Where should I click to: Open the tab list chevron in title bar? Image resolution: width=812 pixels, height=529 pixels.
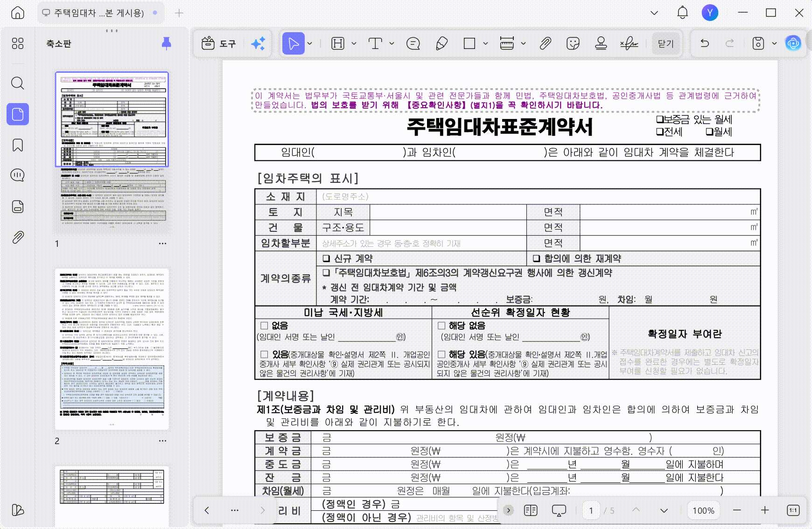(x=654, y=13)
